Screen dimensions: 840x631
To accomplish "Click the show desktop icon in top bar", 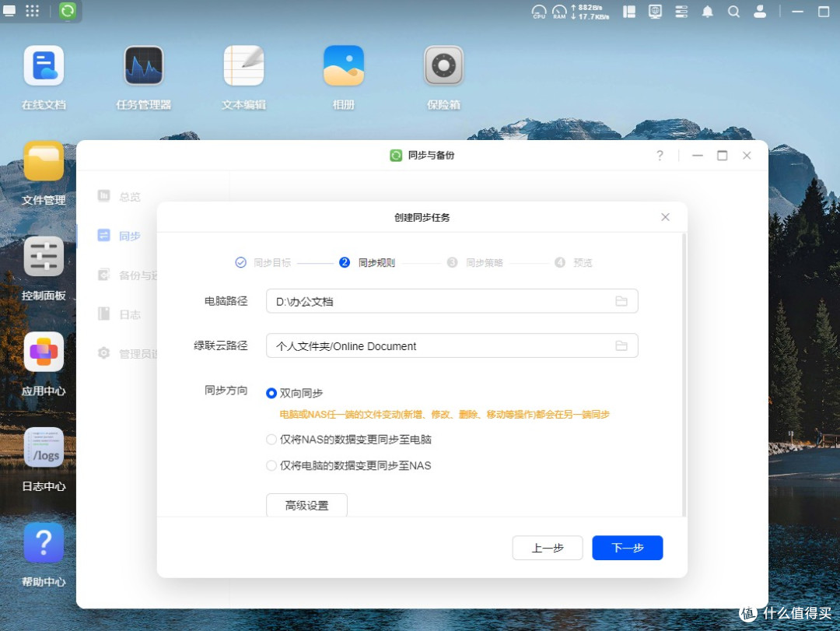I will click(x=9, y=11).
